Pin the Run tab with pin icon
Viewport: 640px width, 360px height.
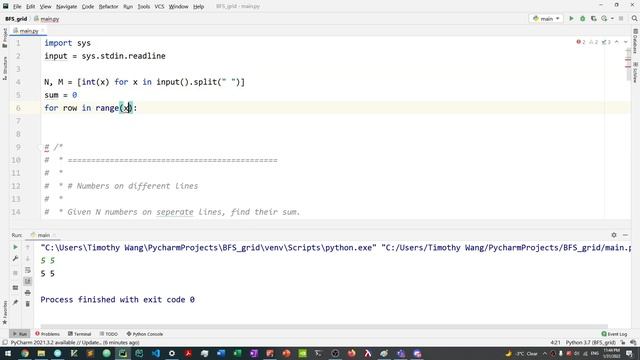click(16, 302)
